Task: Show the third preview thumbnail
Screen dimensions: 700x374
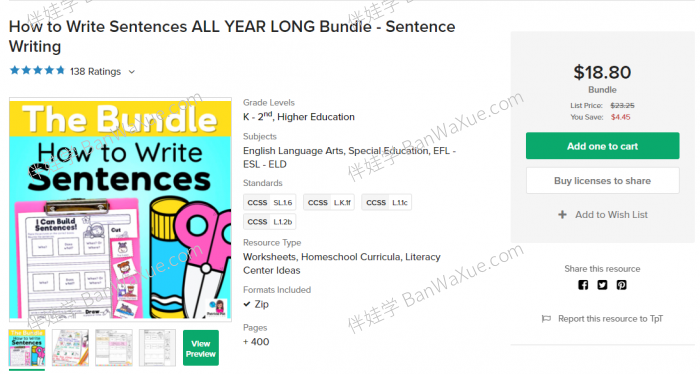Action: [114, 348]
